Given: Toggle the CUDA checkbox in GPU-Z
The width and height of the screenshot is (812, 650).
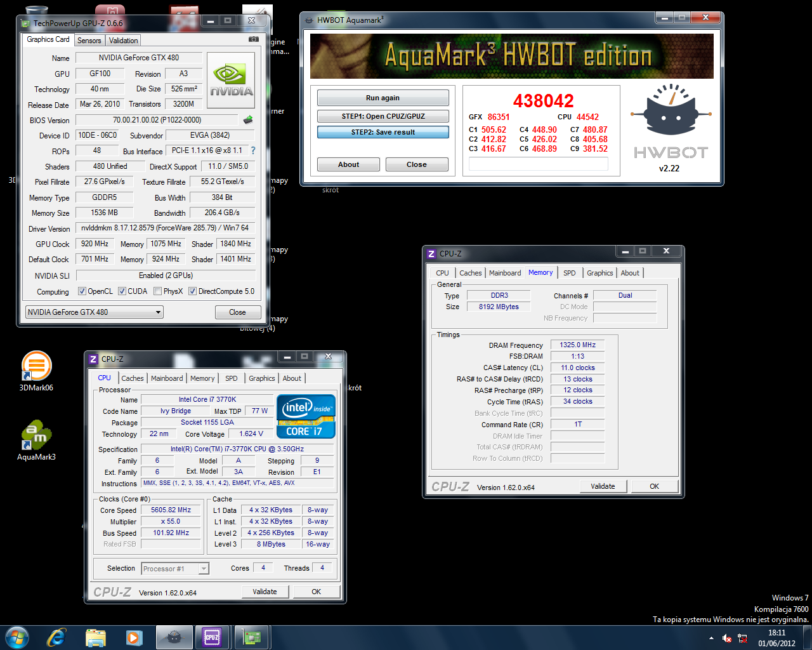Looking at the screenshot, I should (122, 291).
